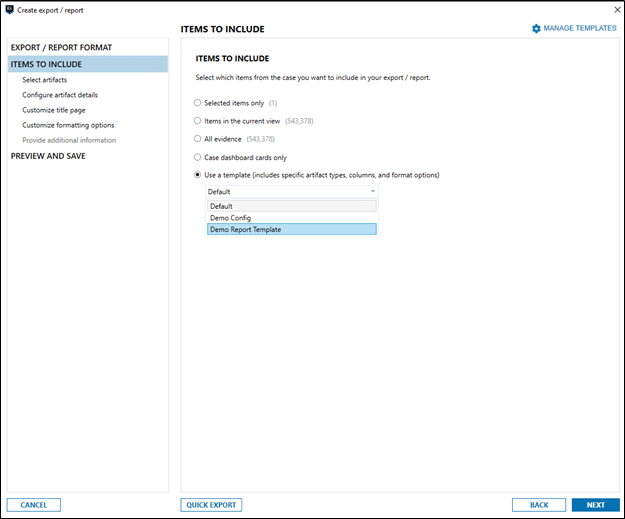Open 'Customize formatting options' sub-step

(x=68, y=125)
